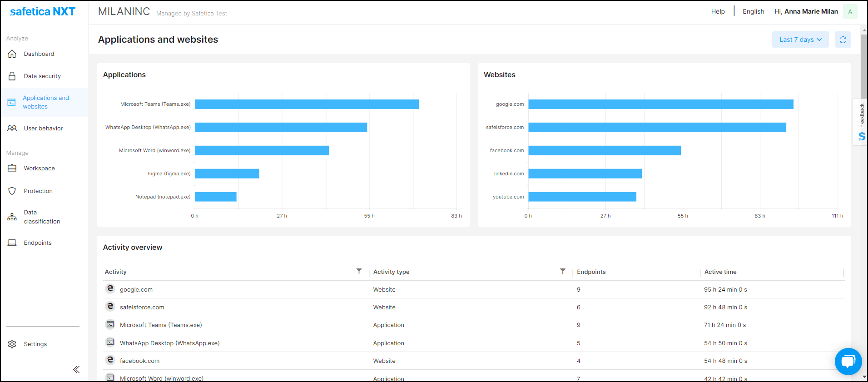The image size is (868, 382).
Task: Click the page vertical scrollbar
Action: [x=864, y=66]
